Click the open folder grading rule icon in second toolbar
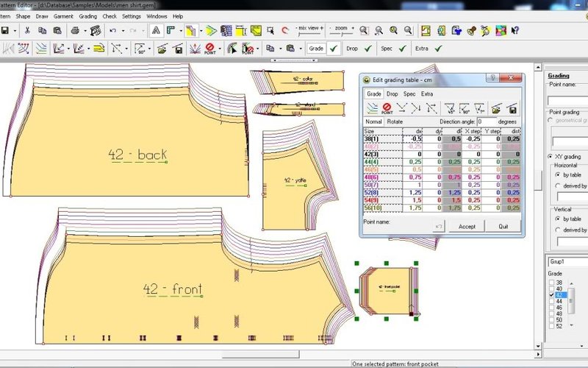 point(162,49)
